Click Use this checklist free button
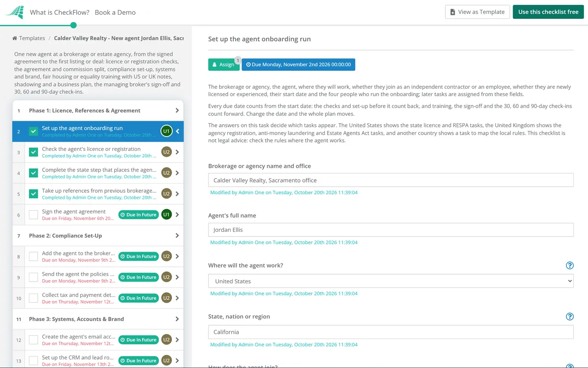The width and height of the screenshot is (588, 368). [x=548, y=12]
